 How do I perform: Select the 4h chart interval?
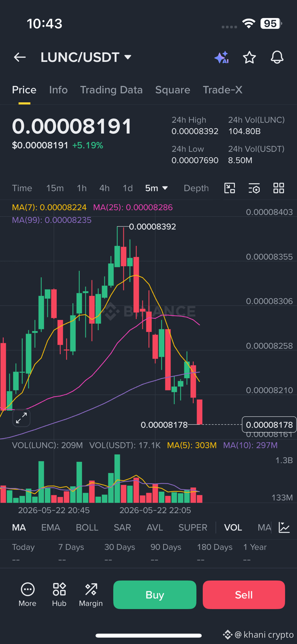[x=104, y=188]
